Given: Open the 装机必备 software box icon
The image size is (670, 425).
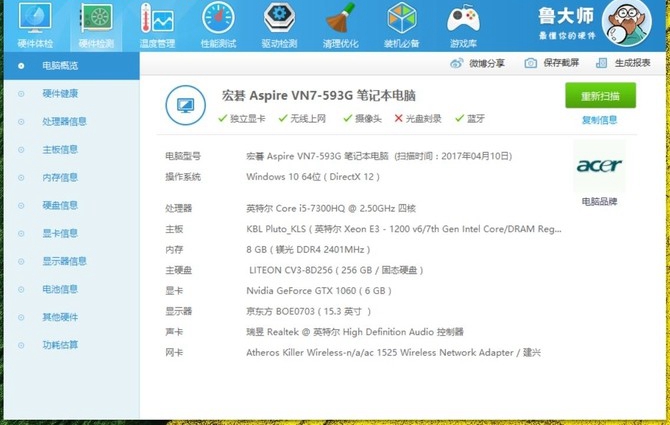Looking at the screenshot, I should pos(402,18).
